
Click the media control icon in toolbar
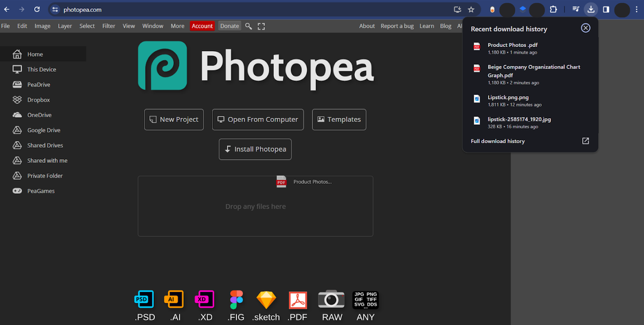pos(576,9)
